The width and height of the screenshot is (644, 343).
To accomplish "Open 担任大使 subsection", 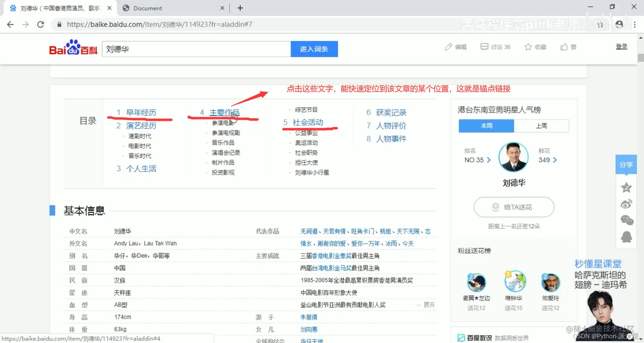I will [x=306, y=162].
